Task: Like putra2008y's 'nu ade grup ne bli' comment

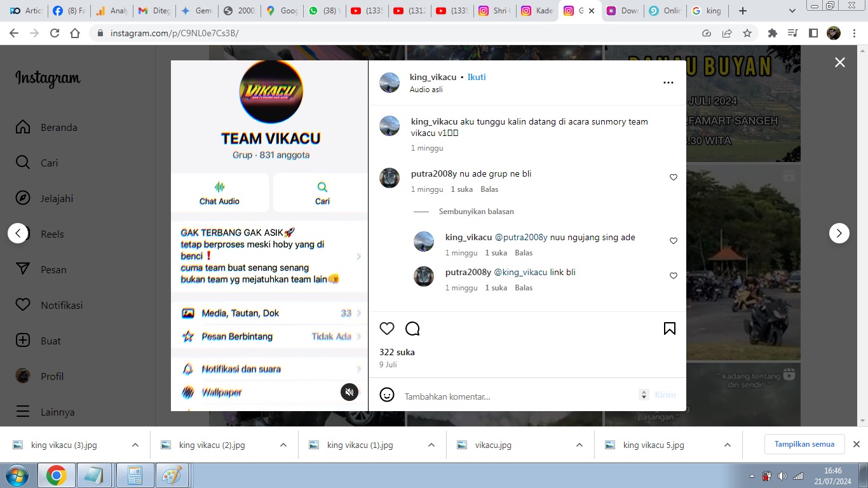Action: [x=674, y=177]
